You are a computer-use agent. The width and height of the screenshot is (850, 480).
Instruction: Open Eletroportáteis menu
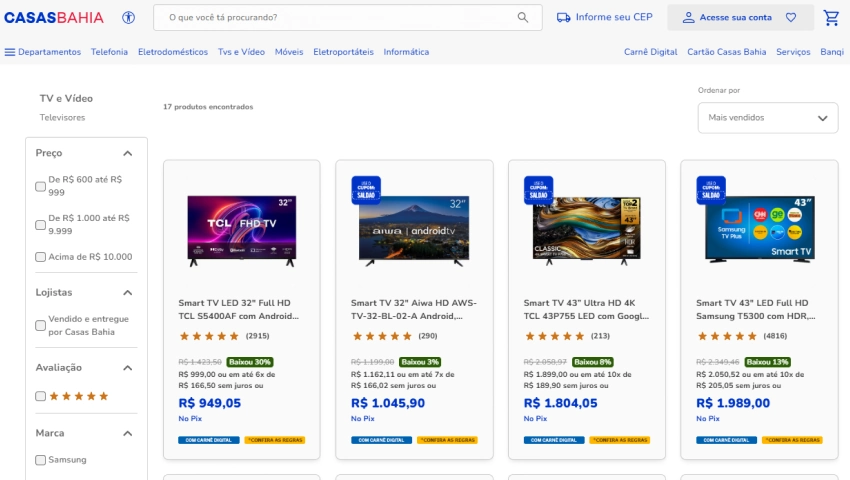click(343, 52)
